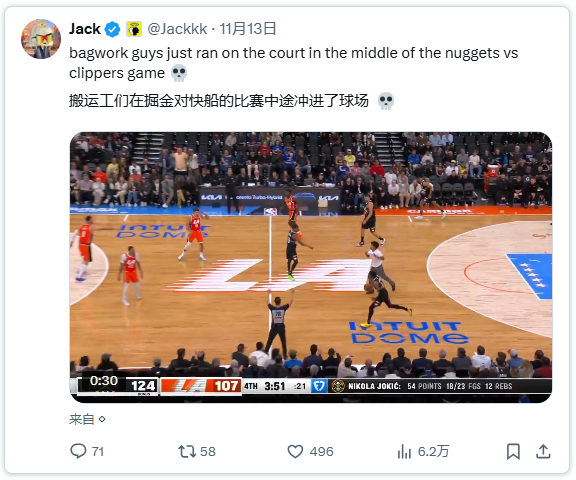The width and height of the screenshot is (576, 480).
Task: Click the blue verified badge
Action: click(x=112, y=29)
